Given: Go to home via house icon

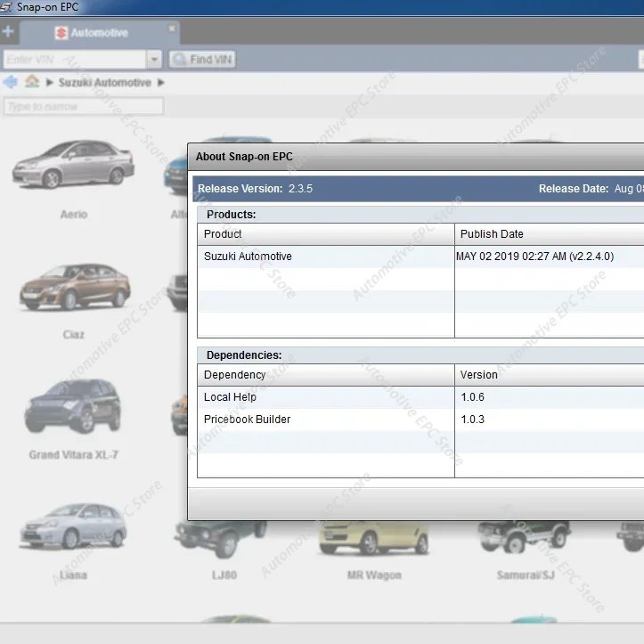Looking at the screenshot, I should click(32, 82).
